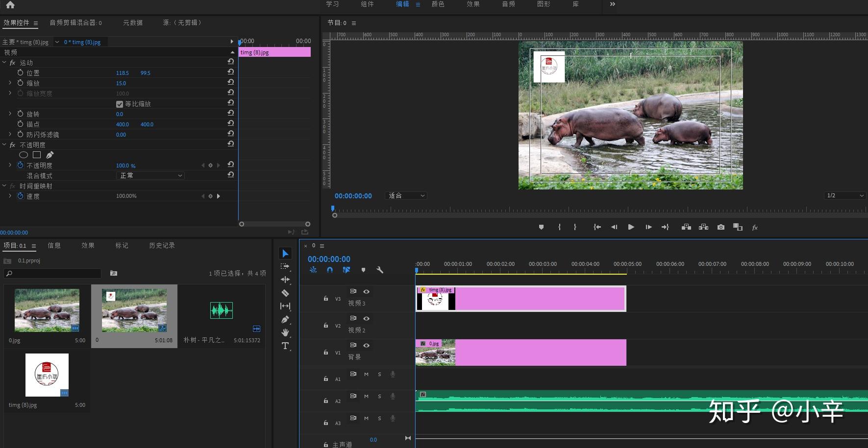This screenshot has height=448, width=868.
Task: Step back one frame
Action: click(x=614, y=227)
